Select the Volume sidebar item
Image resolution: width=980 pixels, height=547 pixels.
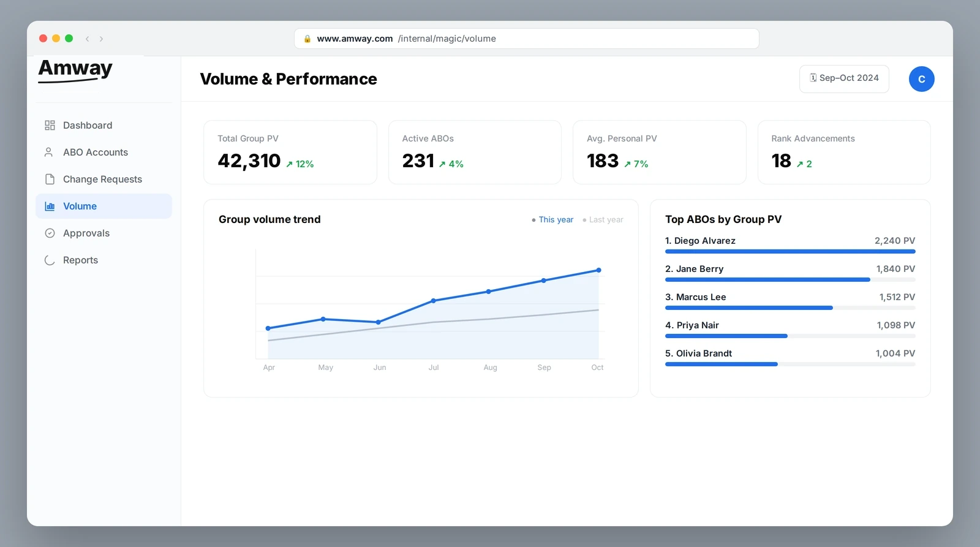point(104,206)
